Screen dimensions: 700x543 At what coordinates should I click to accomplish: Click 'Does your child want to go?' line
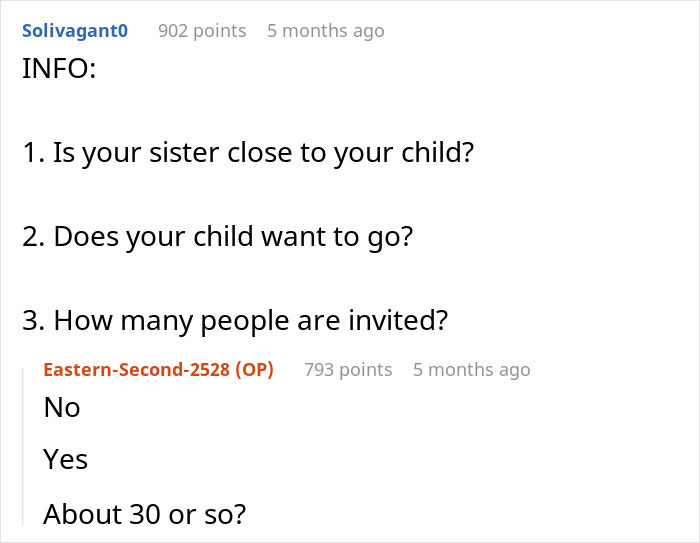point(217,237)
